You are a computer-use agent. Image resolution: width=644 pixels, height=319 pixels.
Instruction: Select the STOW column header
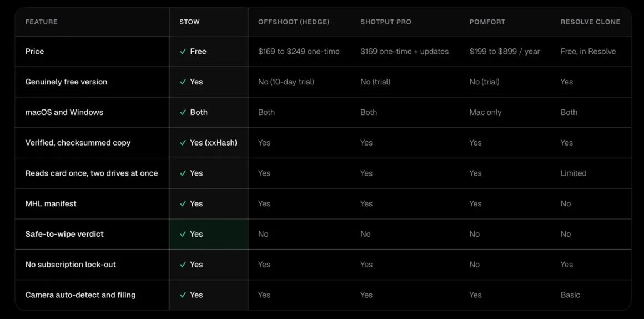189,22
